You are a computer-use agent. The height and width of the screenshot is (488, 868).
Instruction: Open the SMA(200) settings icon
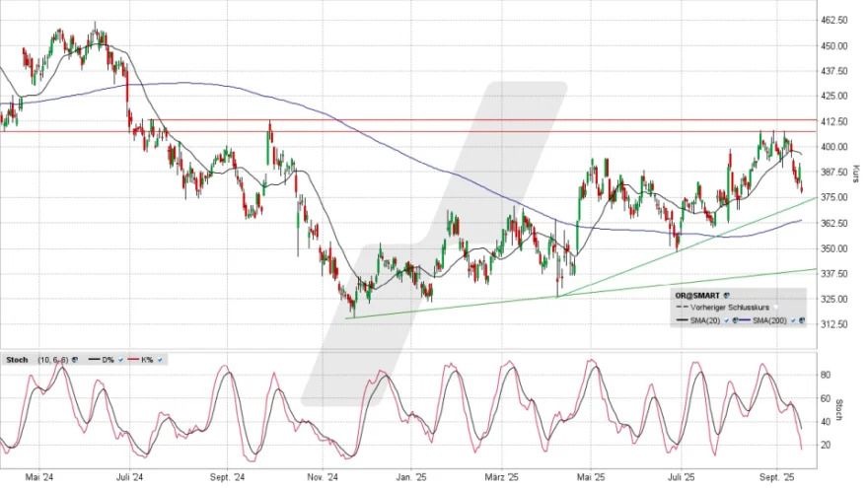(x=801, y=321)
